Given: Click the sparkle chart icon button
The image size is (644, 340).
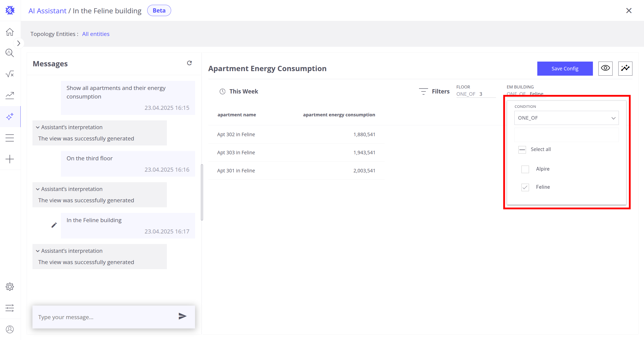Looking at the screenshot, I should [x=625, y=68].
